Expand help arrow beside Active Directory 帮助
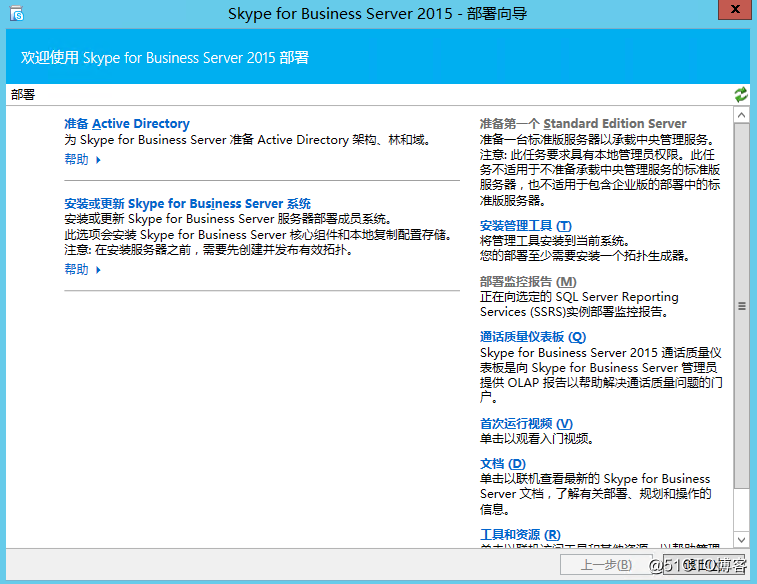 pyautogui.click(x=98, y=160)
